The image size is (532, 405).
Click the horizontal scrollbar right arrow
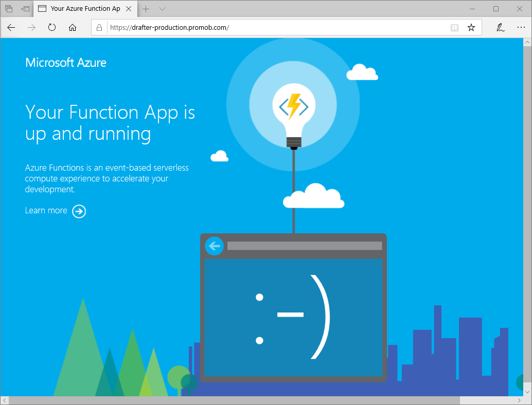click(x=519, y=400)
